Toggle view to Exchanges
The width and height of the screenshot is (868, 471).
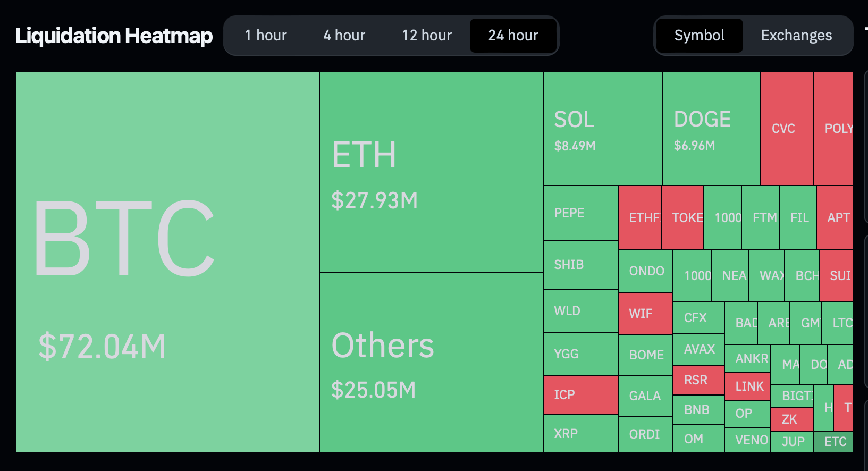[796, 36]
